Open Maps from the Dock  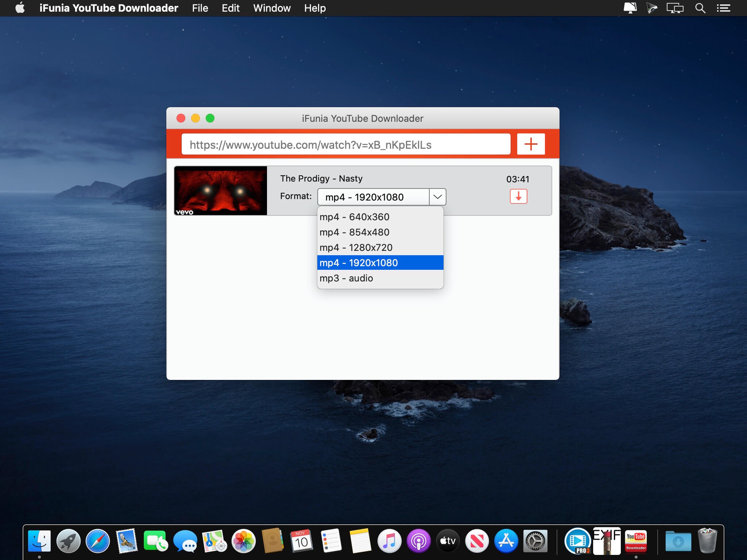point(214,541)
